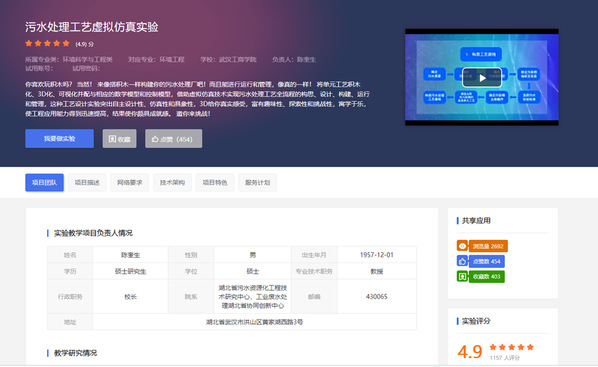Click the video thumbnail flowchart preview
Viewport: 598px width, 367px height.
(x=482, y=77)
